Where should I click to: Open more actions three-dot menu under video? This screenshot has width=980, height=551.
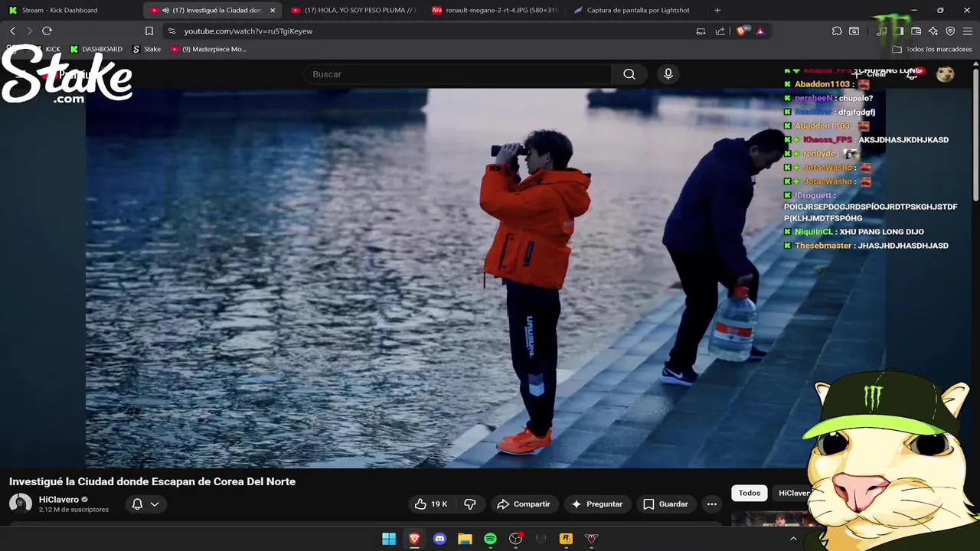(x=712, y=504)
